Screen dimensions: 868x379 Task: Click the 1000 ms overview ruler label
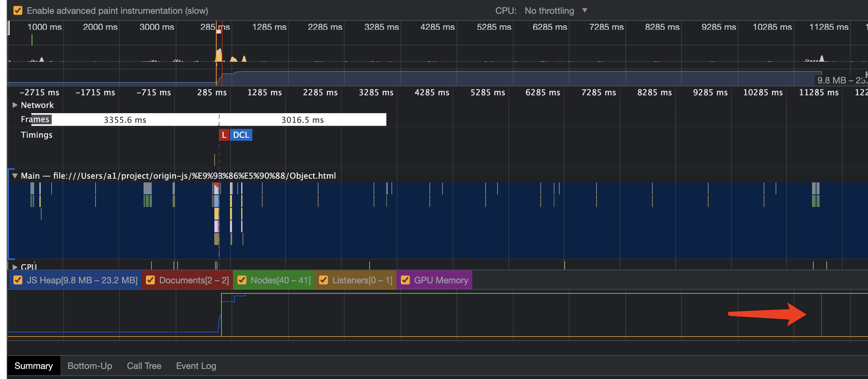tap(45, 27)
